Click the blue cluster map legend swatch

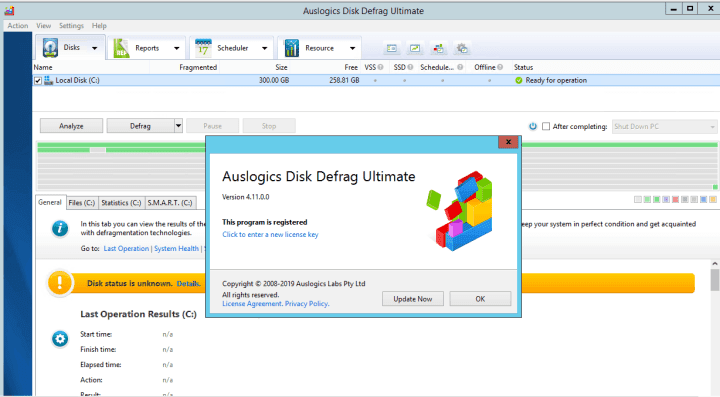[x=703, y=200]
